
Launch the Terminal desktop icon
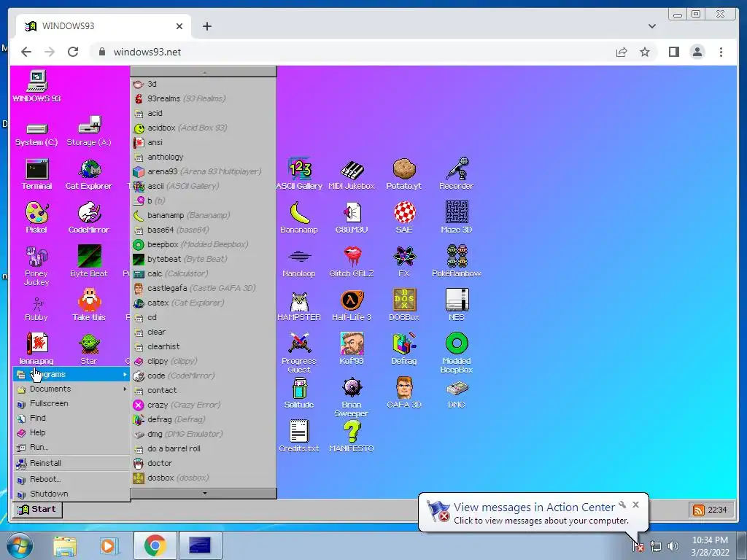tap(36, 174)
